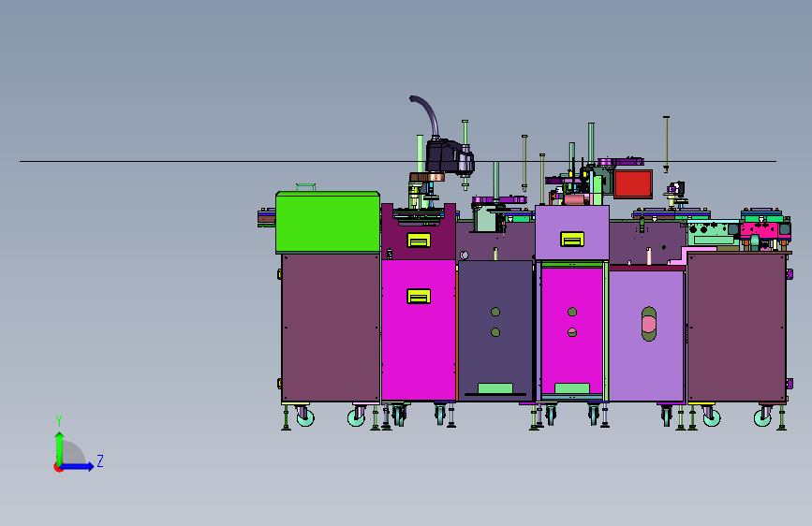
Task: Select the bright green cover box on the left
Action: [328, 222]
